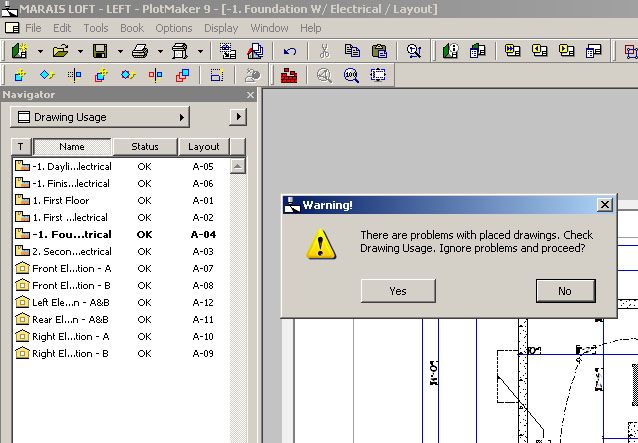Click the Paste clipboard icon
Screen dimensions: 638x443
379,51
